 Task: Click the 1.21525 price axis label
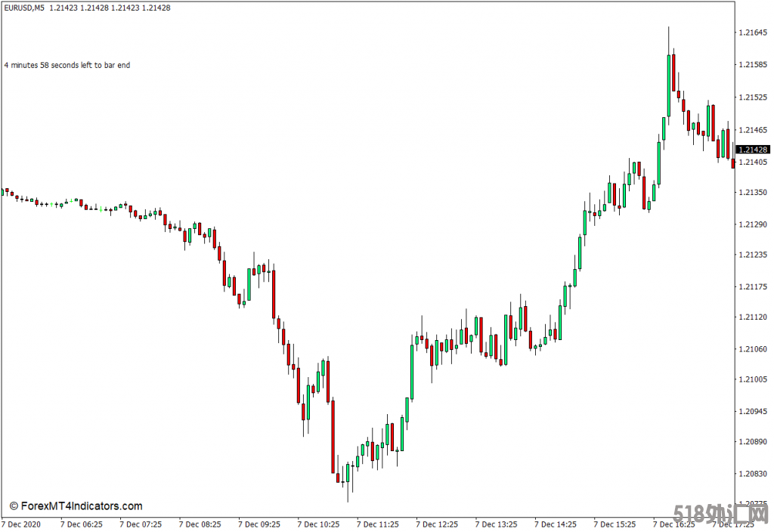754,97
